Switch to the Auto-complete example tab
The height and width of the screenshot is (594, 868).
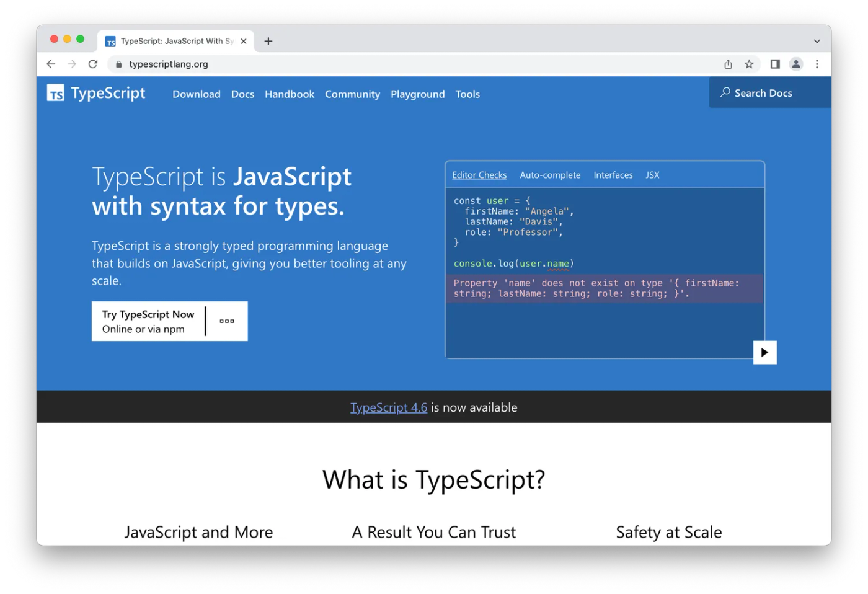[x=550, y=175]
